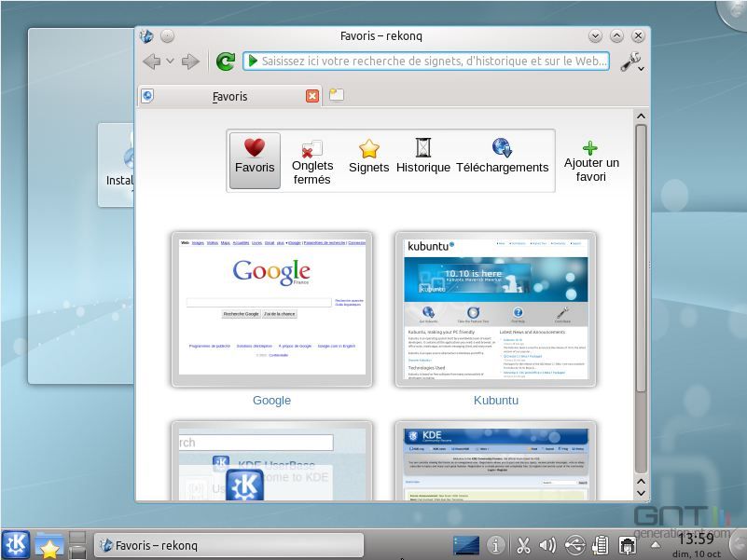The height and width of the screenshot is (560, 747).
Task: Click the Google link label
Action: click(x=271, y=401)
